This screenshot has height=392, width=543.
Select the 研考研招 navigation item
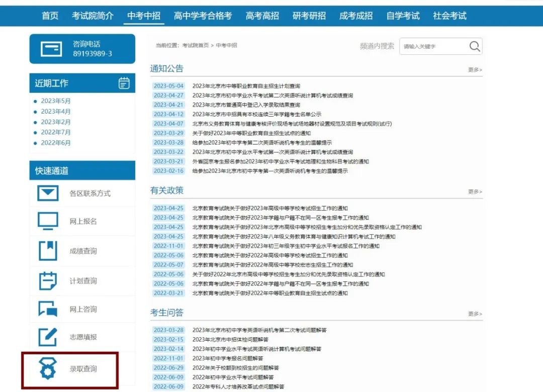309,16
